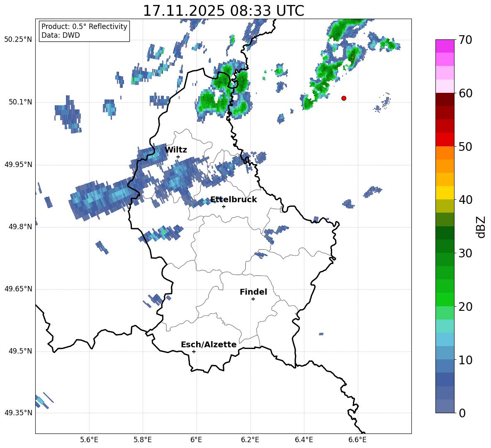Click the 6.2°E longitude label

[250, 440]
